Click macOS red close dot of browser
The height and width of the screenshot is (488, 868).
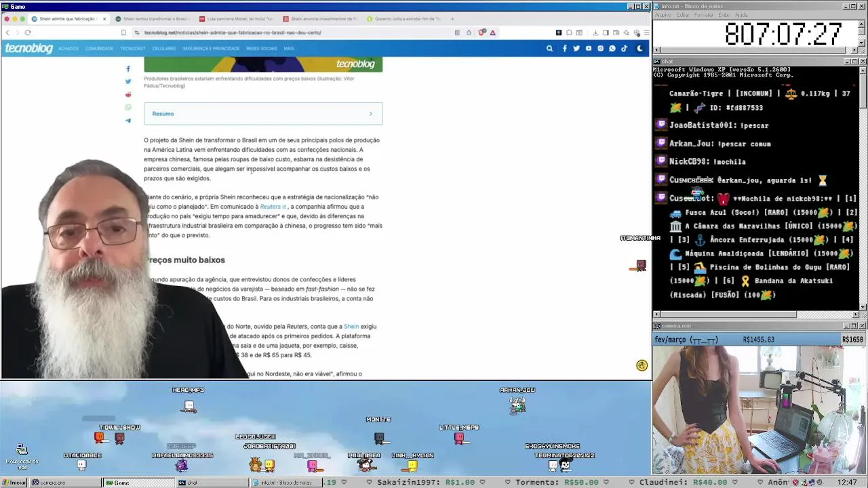pyautogui.click(x=7, y=19)
